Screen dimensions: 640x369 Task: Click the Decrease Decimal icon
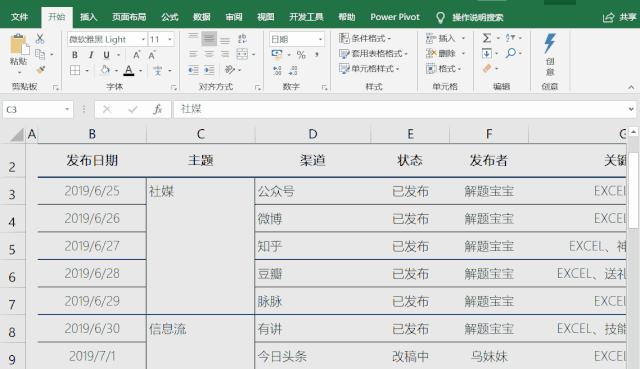point(293,70)
